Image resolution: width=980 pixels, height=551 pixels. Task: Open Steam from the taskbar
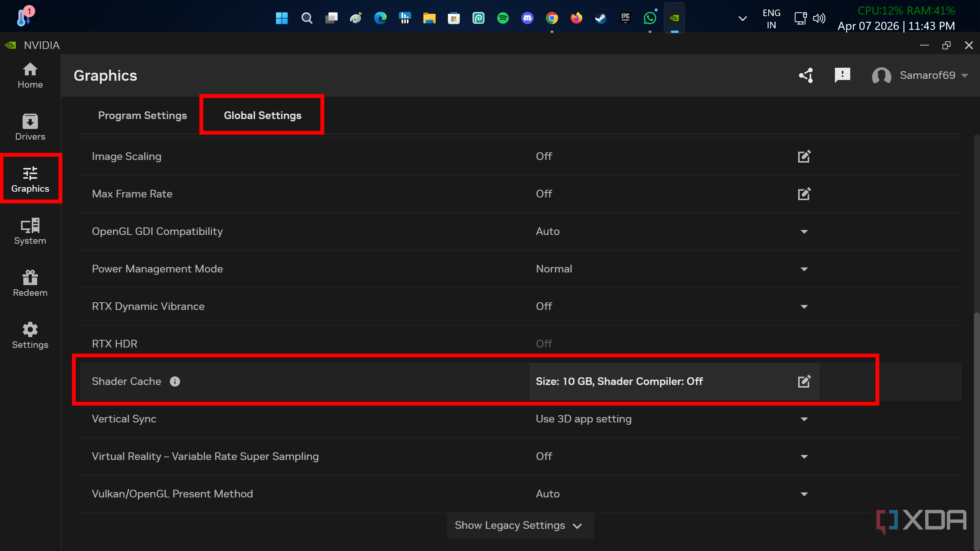coord(601,18)
